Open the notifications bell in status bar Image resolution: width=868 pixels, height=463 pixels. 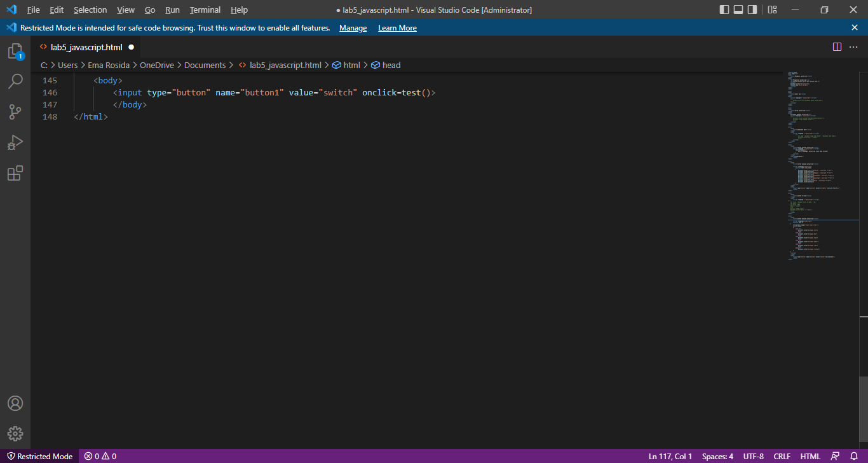click(853, 456)
